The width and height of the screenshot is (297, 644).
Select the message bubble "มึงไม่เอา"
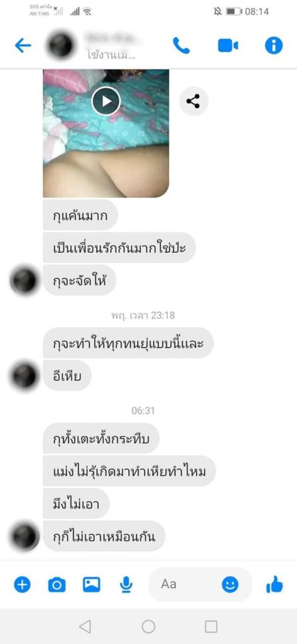click(77, 504)
